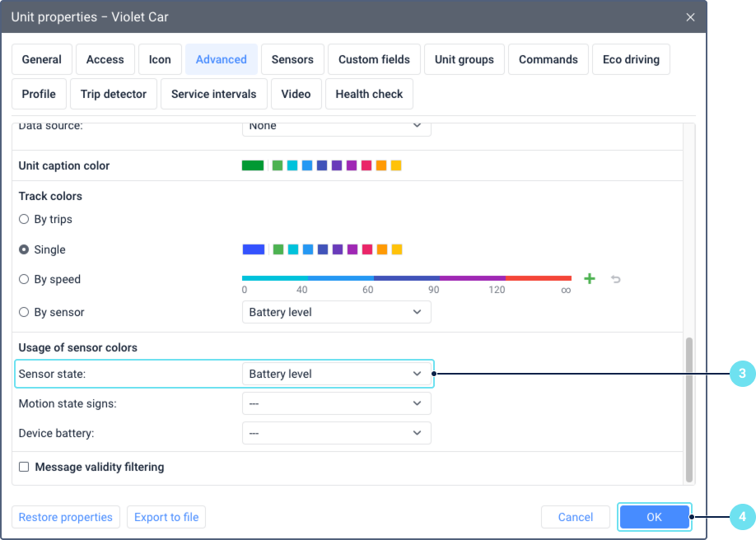Image resolution: width=756 pixels, height=540 pixels.
Task: Choose the pink swatch in the Single track color row
Action: point(366,249)
